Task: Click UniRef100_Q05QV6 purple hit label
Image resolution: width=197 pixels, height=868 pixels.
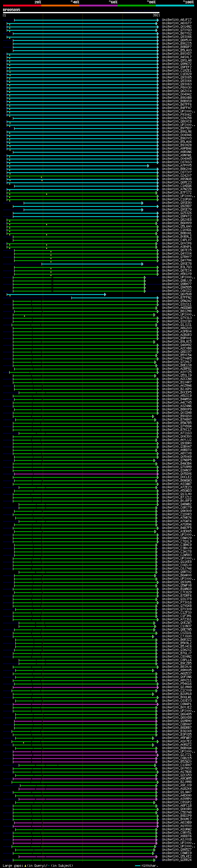Action: coord(177,474)
